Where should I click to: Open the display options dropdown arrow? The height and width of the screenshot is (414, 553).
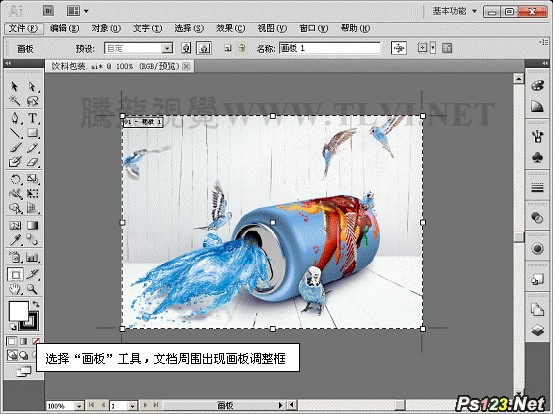(x=433, y=48)
